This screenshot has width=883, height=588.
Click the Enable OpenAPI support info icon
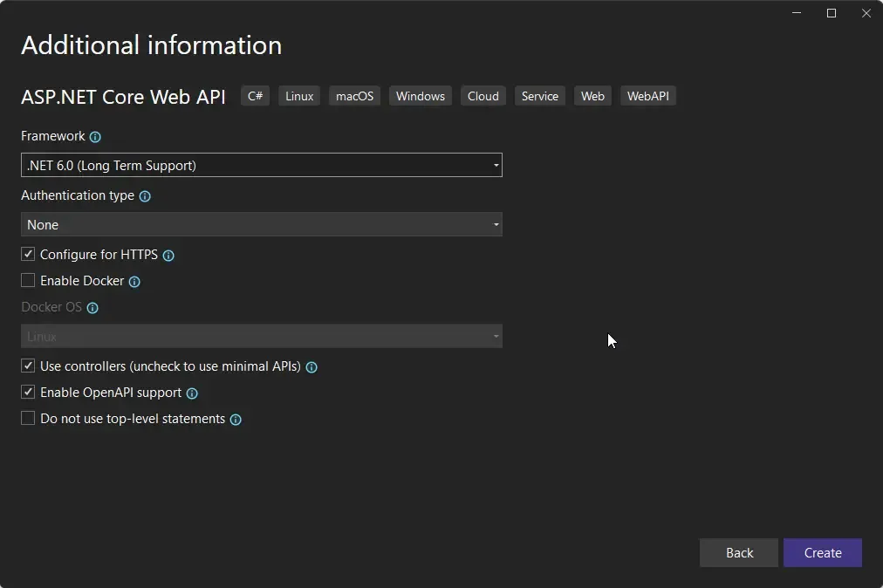191,393
